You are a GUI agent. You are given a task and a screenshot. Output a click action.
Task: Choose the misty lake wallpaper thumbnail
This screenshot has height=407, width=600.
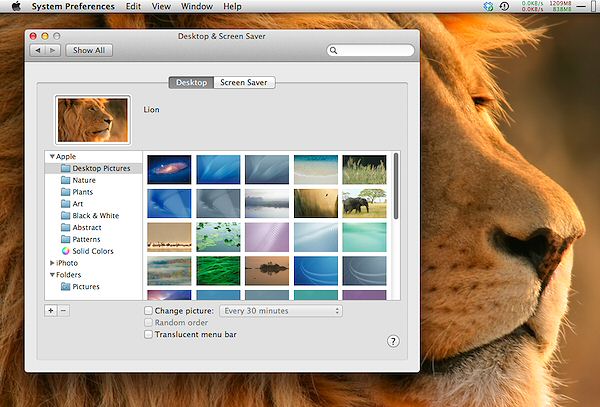click(x=267, y=203)
